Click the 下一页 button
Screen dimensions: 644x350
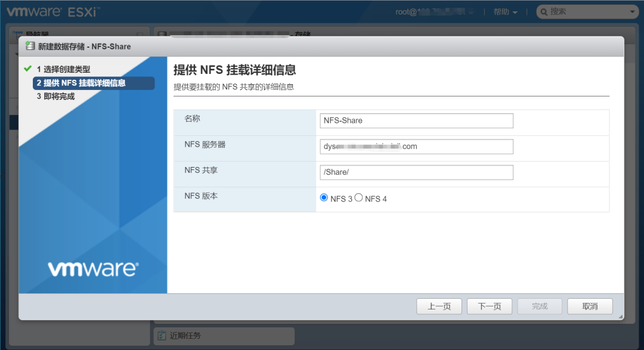[489, 306]
